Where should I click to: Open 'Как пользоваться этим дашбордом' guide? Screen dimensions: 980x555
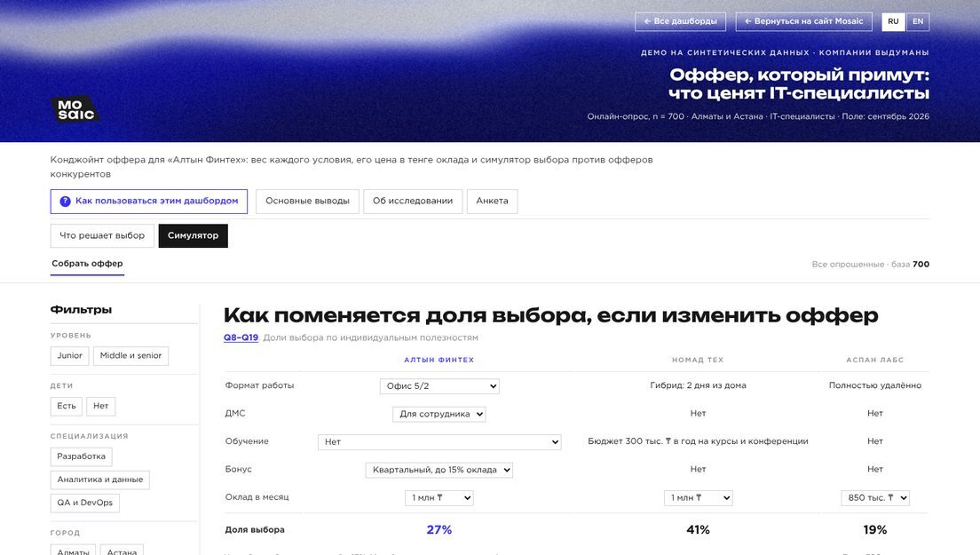tap(149, 202)
